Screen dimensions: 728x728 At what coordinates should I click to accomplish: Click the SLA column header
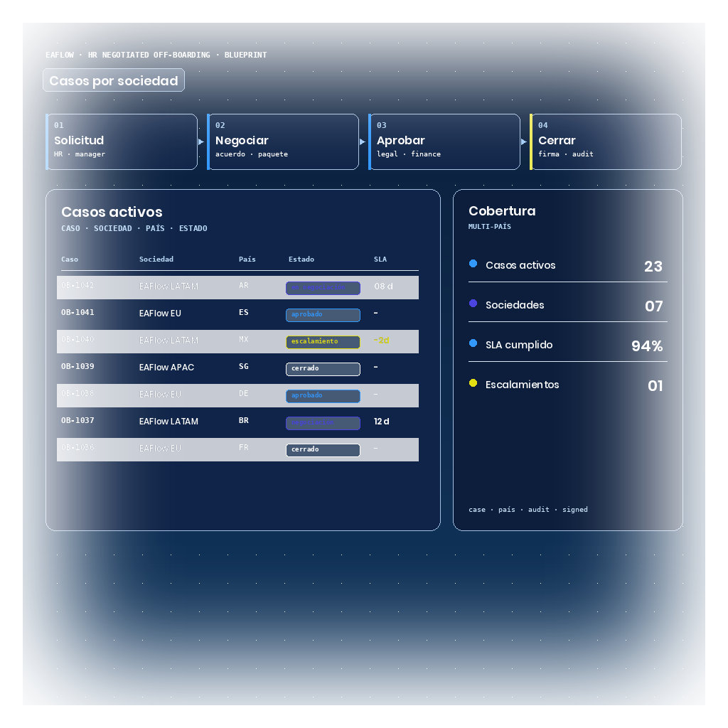(x=380, y=259)
